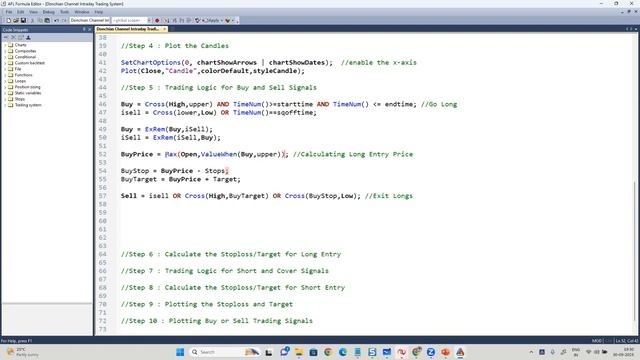Click the delete snippet X icon in Code Snippets

point(13,37)
